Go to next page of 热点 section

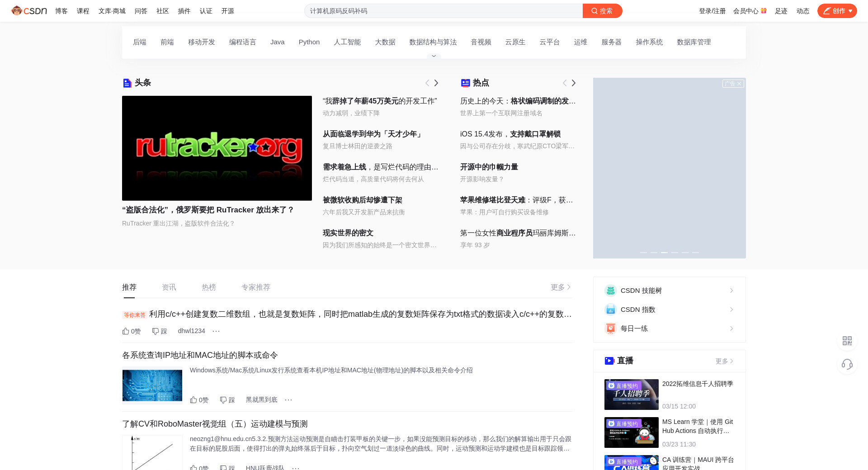574,83
